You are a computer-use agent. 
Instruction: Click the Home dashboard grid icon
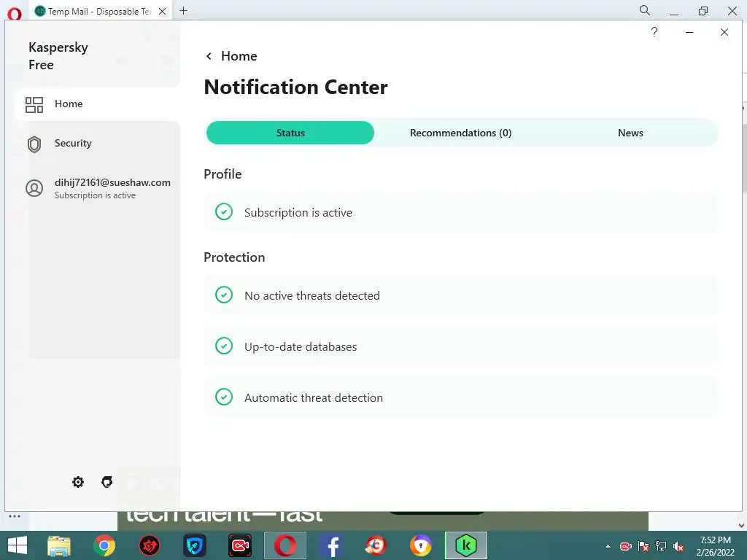point(34,105)
